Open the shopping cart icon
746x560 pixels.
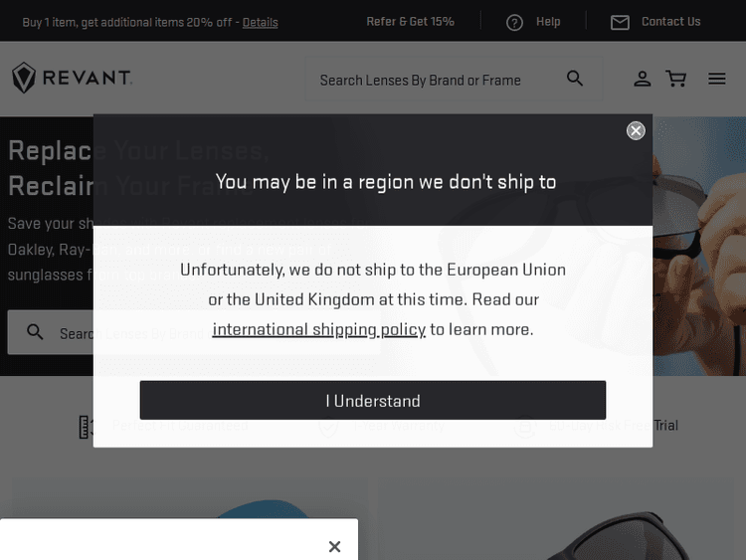pyautogui.click(x=676, y=79)
